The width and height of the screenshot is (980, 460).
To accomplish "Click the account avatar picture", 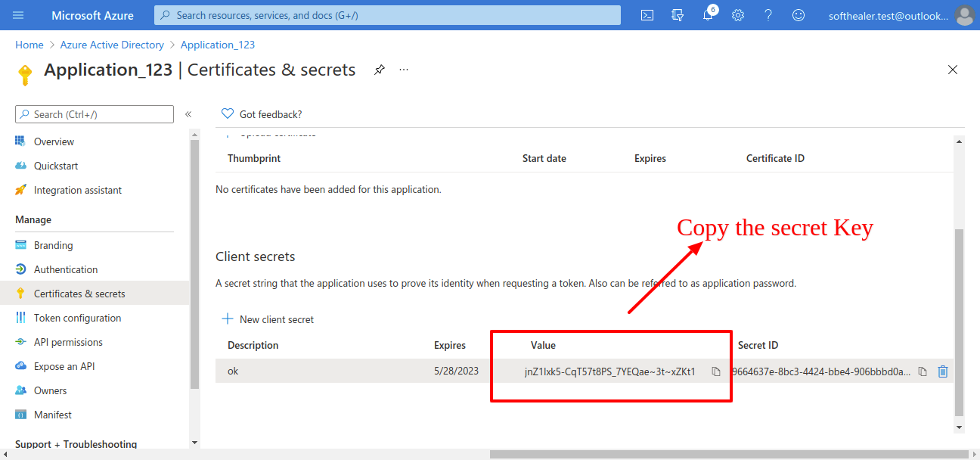I will click(964, 15).
